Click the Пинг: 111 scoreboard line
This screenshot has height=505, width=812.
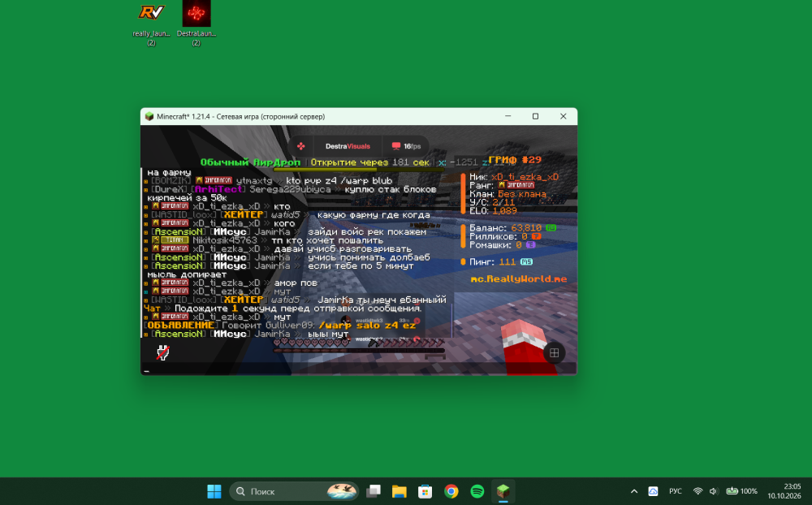(501, 262)
